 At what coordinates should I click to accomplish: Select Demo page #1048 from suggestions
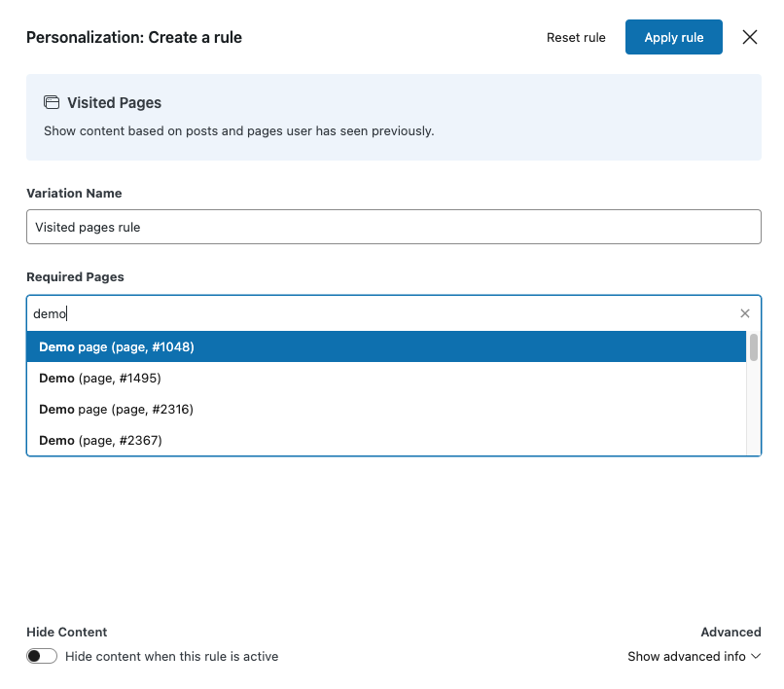[117, 347]
